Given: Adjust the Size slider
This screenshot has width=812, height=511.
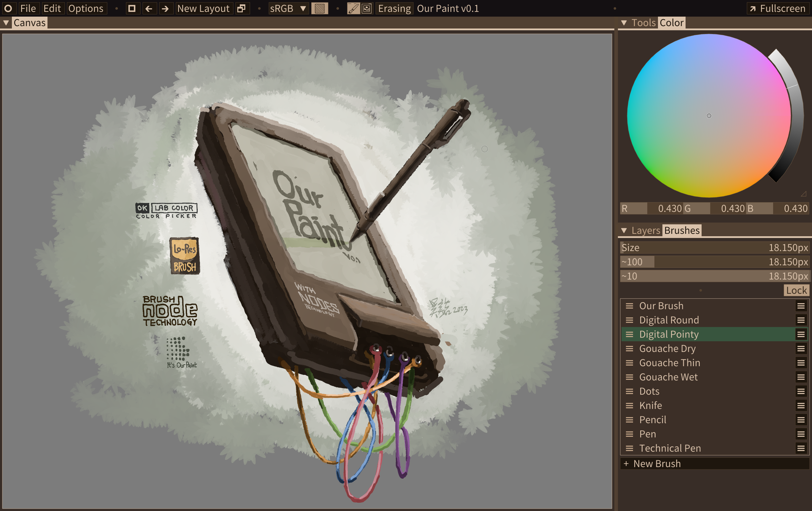Looking at the screenshot, I should tap(715, 247).
